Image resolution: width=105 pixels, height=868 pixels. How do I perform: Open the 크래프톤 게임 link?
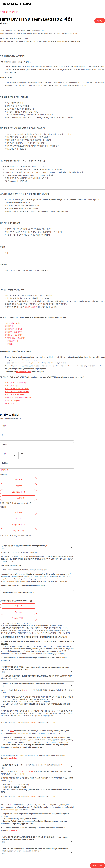click(9, 326)
